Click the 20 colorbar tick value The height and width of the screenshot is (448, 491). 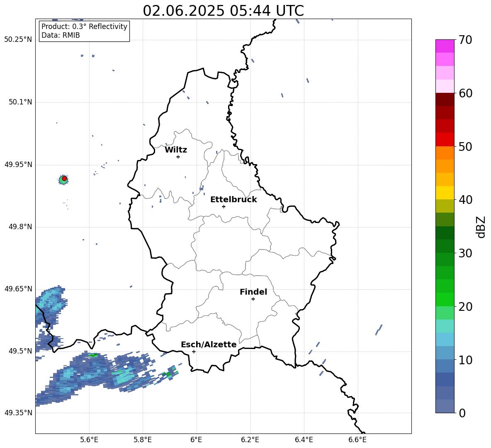pos(466,307)
